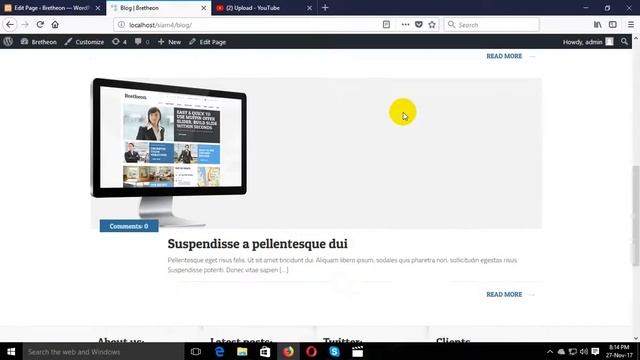Screen dimensions: 640x360
Task: Show site information icon in address bar
Action: pos(121,24)
